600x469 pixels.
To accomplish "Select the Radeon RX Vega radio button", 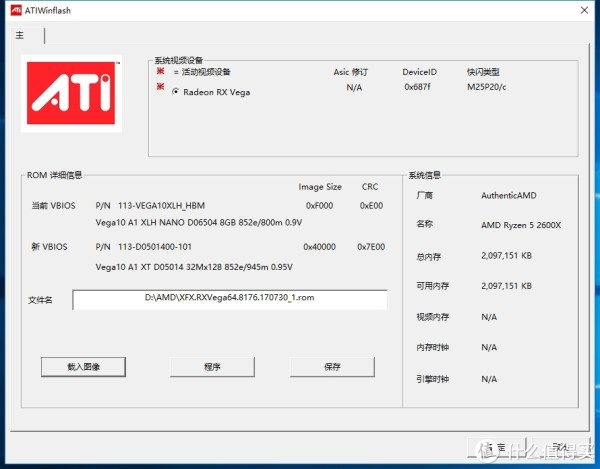I will point(175,92).
